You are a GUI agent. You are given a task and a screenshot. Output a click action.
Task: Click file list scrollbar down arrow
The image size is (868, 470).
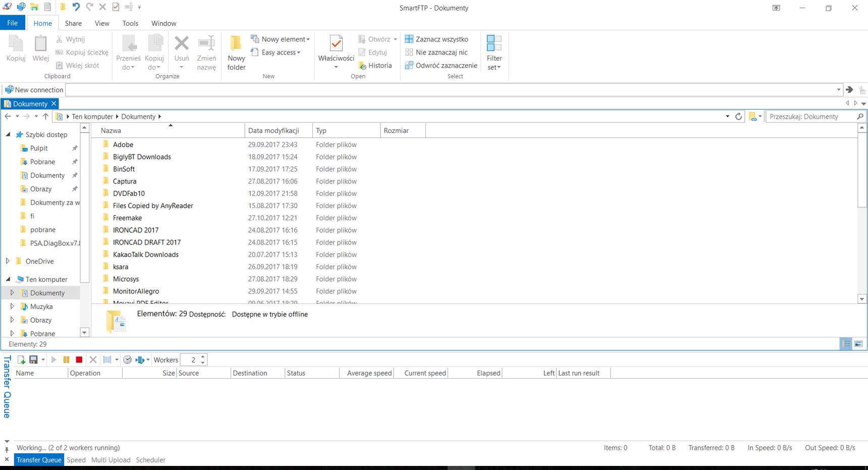pyautogui.click(x=862, y=299)
